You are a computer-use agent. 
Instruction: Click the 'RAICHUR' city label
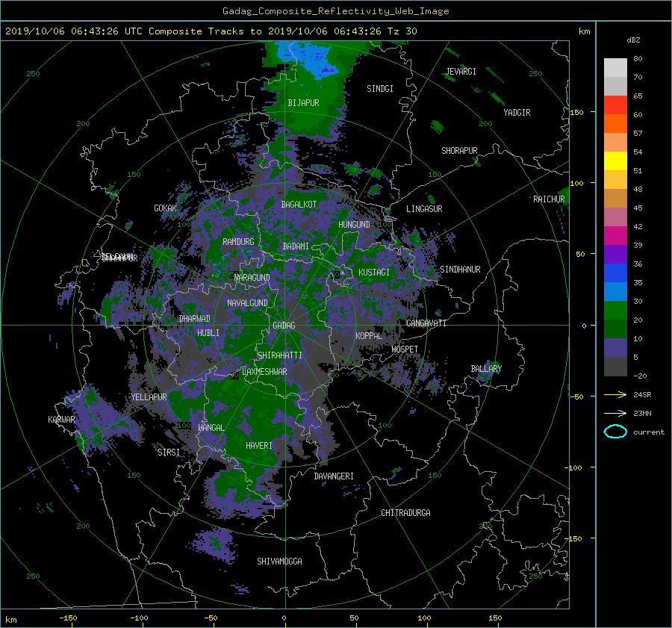click(549, 199)
